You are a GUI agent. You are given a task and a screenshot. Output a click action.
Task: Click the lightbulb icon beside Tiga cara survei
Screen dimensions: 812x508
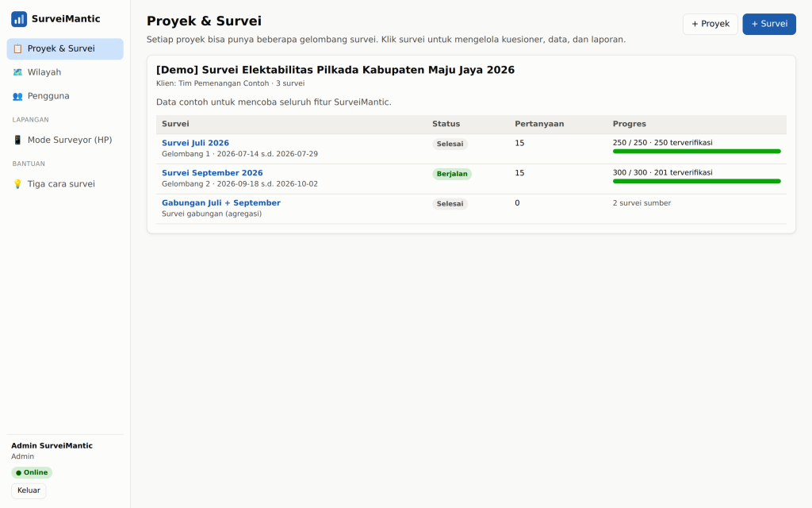[17, 184]
